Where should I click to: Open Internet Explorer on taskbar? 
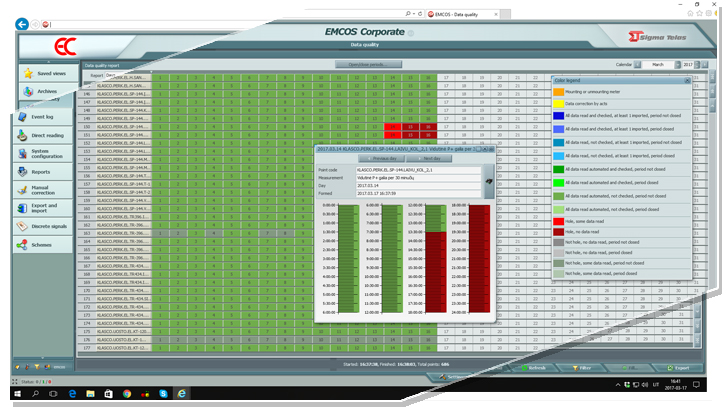click(x=182, y=394)
